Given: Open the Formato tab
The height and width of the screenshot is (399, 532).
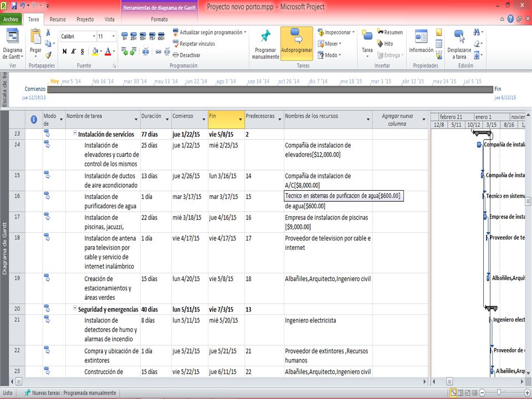Looking at the screenshot, I should (159, 19).
